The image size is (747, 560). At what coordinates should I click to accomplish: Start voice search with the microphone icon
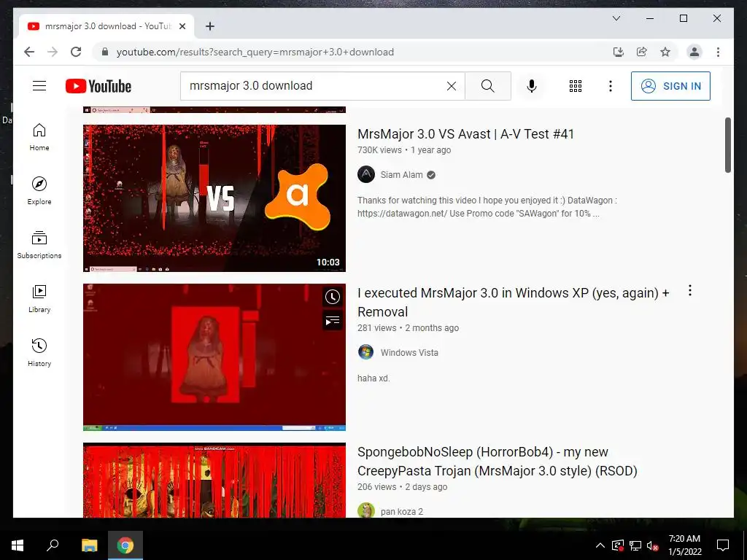(x=532, y=86)
